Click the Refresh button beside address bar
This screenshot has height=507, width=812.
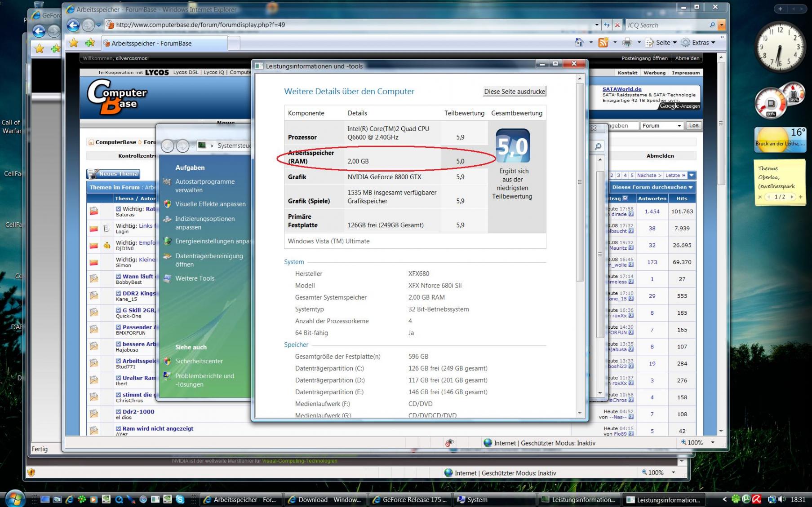coord(607,25)
